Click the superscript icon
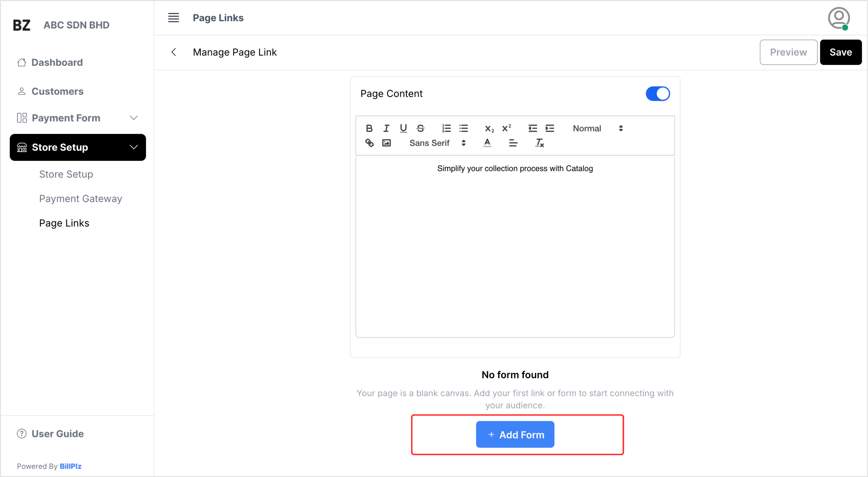The image size is (868, 477). (x=506, y=128)
